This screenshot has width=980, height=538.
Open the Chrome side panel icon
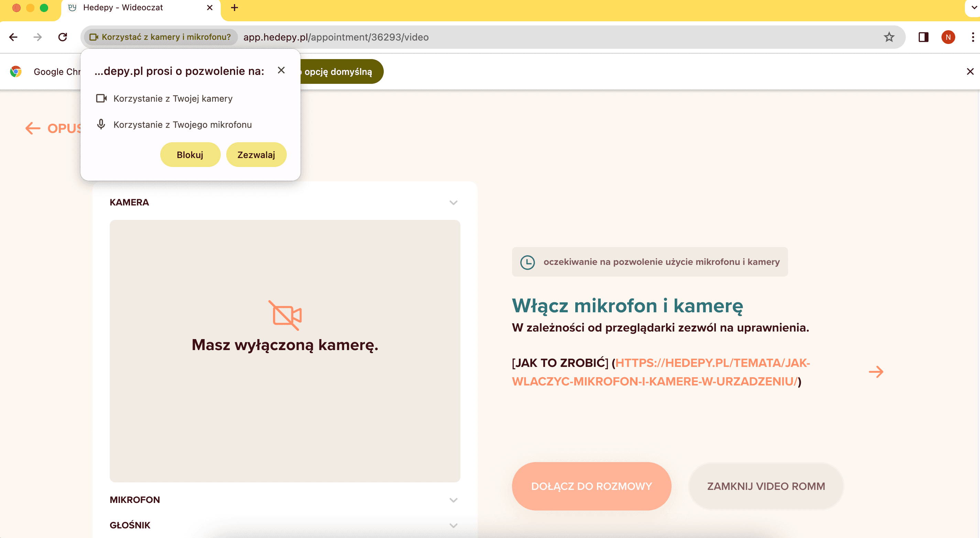coord(923,37)
